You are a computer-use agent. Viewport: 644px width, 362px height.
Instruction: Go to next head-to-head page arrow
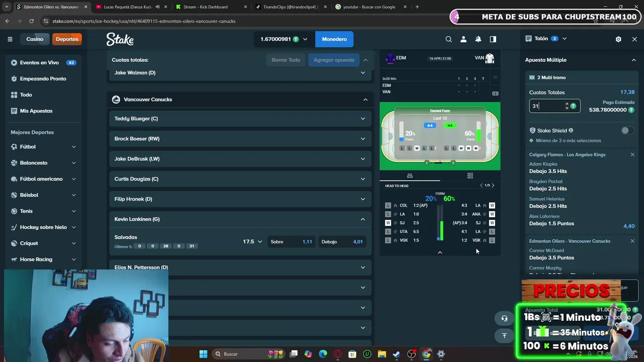[493, 186]
